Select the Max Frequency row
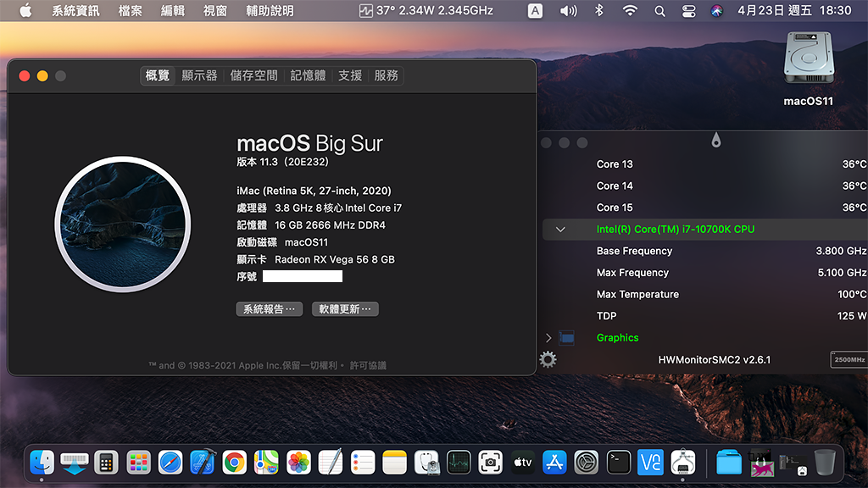The height and width of the screenshot is (488, 868). tap(704, 272)
